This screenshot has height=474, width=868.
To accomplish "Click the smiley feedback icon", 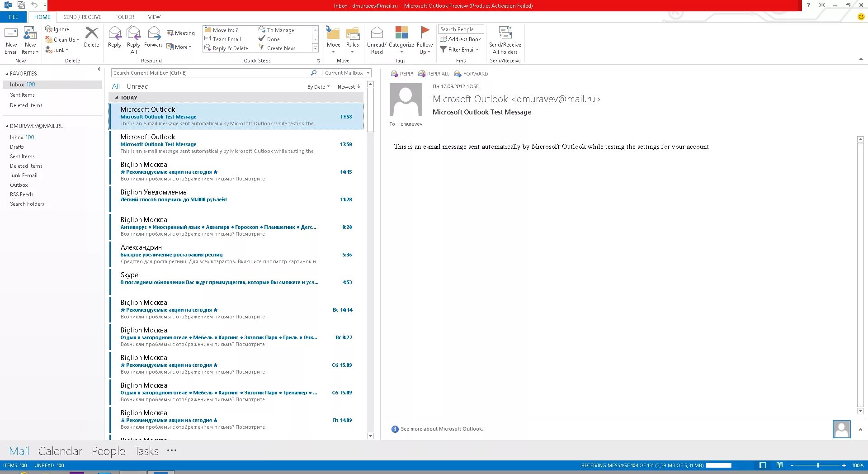I will coord(861,17).
